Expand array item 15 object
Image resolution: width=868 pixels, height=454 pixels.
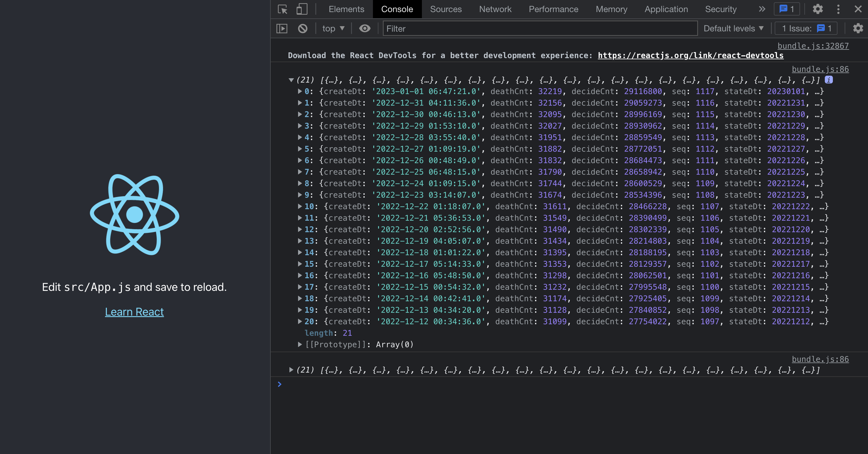(x=300, y=264)
